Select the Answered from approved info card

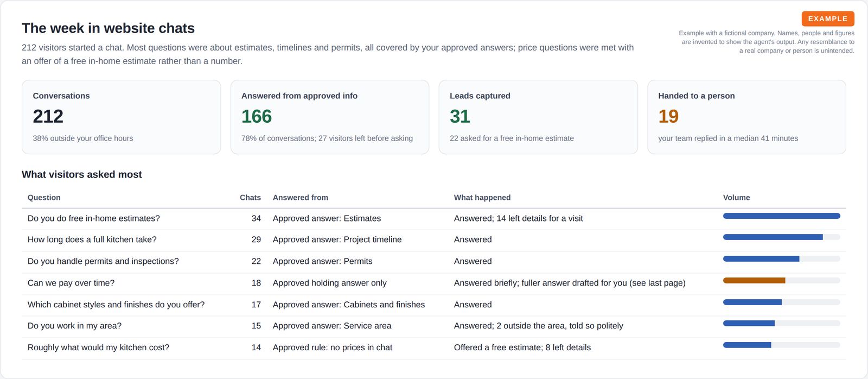tap(330, 117)
